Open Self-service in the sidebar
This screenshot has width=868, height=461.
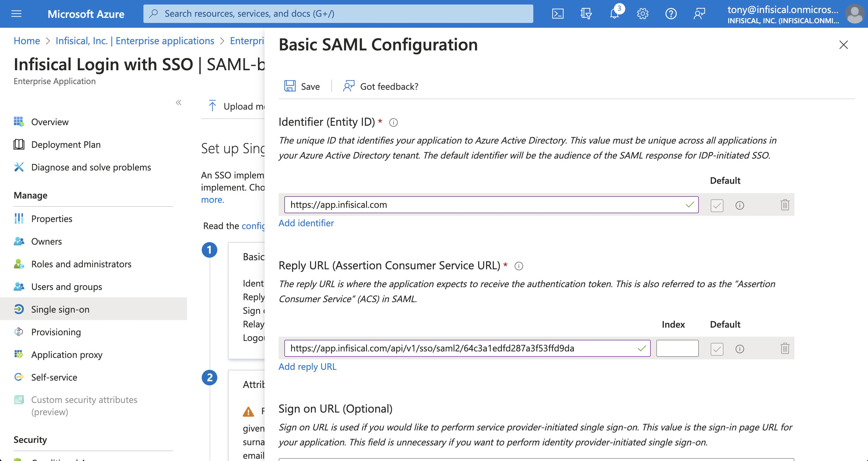[54, 377]
